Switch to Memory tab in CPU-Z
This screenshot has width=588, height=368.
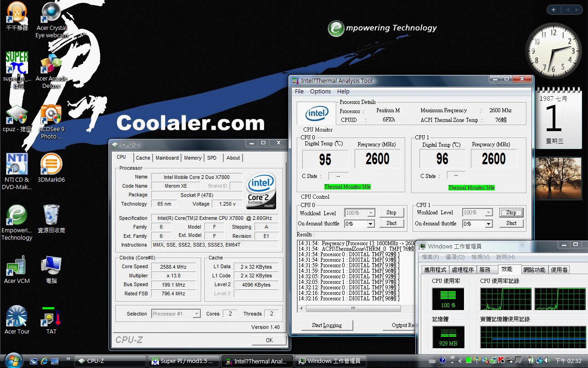193,158
